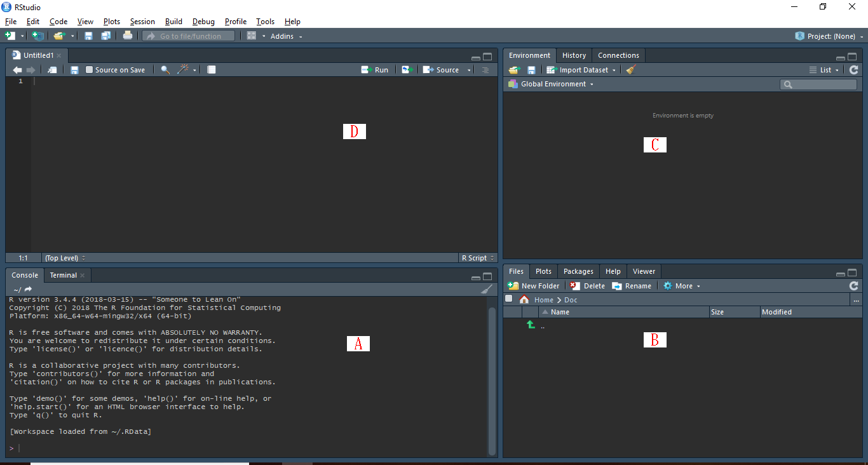Refresh the Environment pane
Image resolution: width=868 pixels, height=465 pixels.
853,70
